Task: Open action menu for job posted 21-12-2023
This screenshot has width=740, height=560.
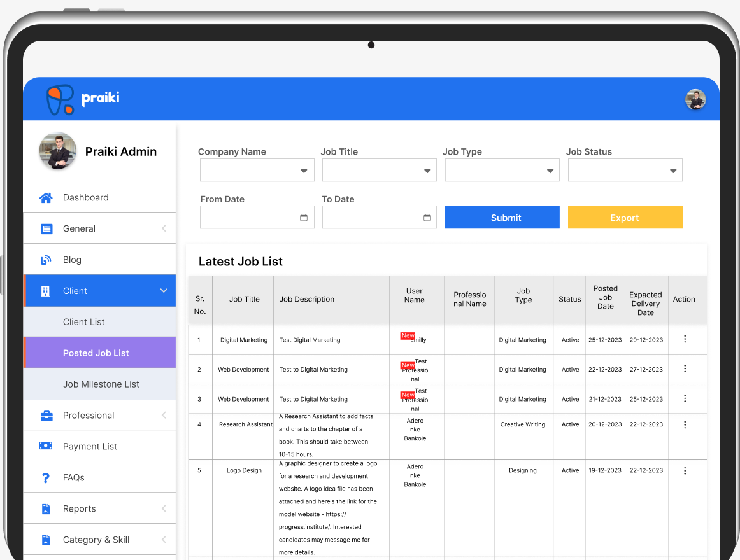Action: (x=685, y=398)
